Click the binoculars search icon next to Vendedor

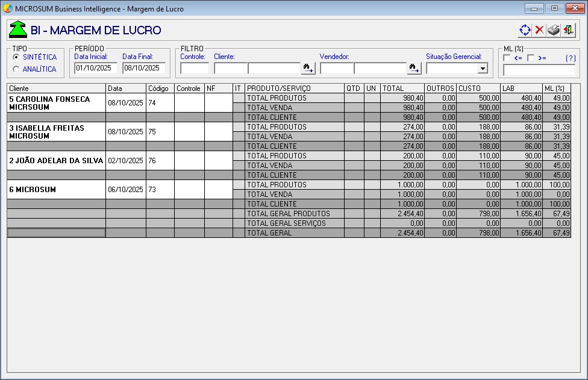(413, 67)
